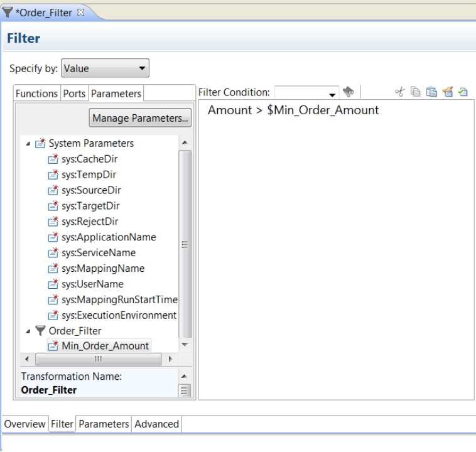Click the sys:UserName parameter icon
This screenshot has width=476, height=452.
click(x=53, y=284)
